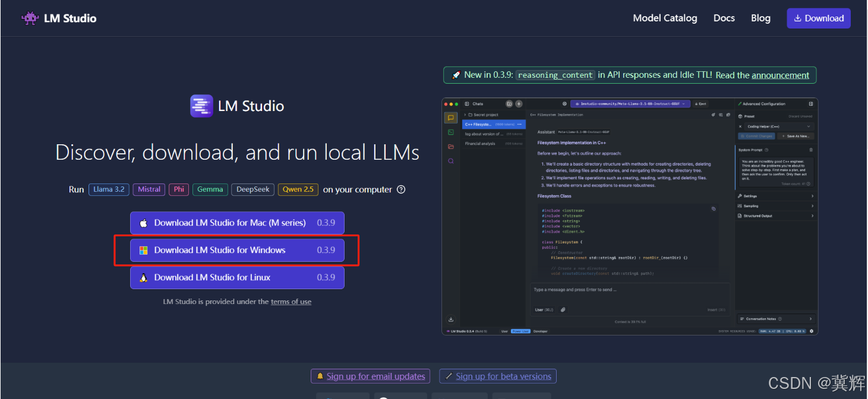Click the copy icon on the code block
The image size is (868, 399).
pyautogui.click(x=714, y=209)
